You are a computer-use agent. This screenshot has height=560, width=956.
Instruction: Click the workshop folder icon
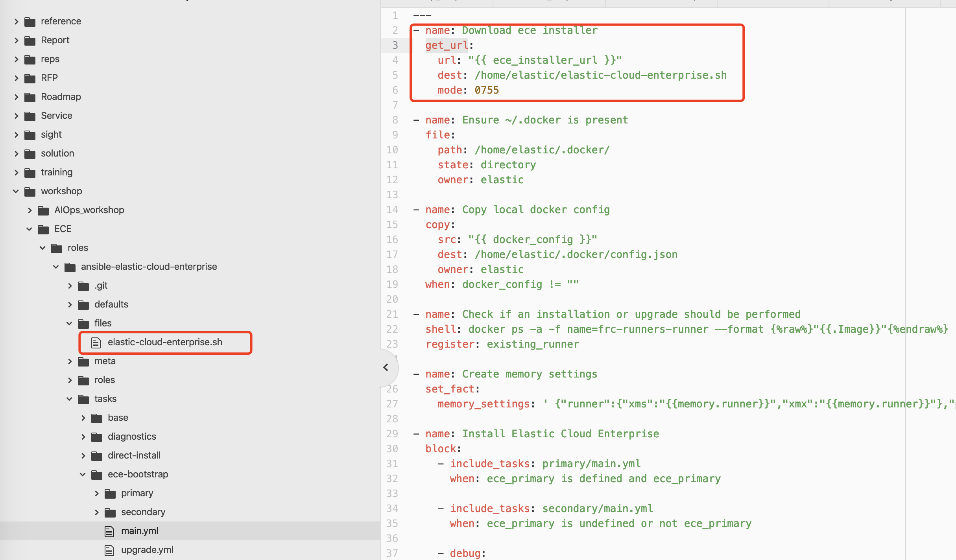click(30, 192)
